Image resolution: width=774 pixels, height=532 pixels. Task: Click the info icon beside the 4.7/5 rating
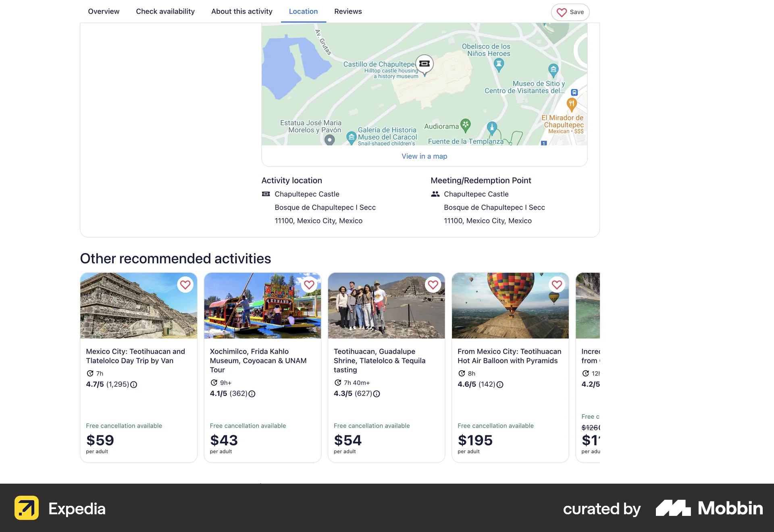pos(134,385)
